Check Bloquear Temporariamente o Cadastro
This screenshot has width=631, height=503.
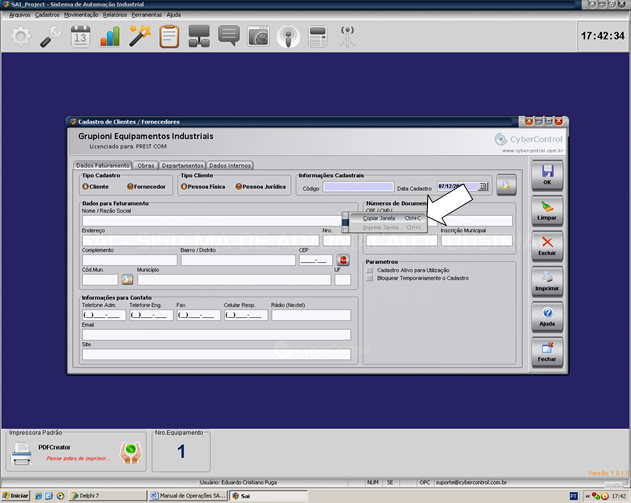pyautogui.click(x=369, y=278)
